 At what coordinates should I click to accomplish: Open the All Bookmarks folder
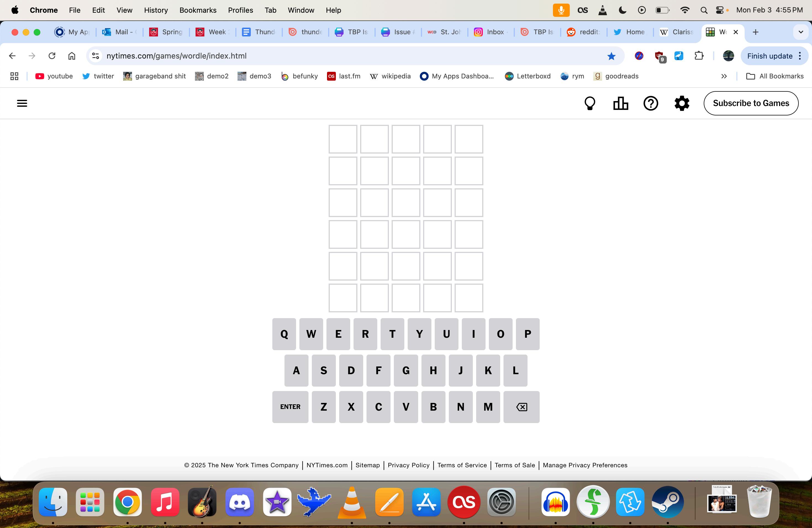click(775, 76)
